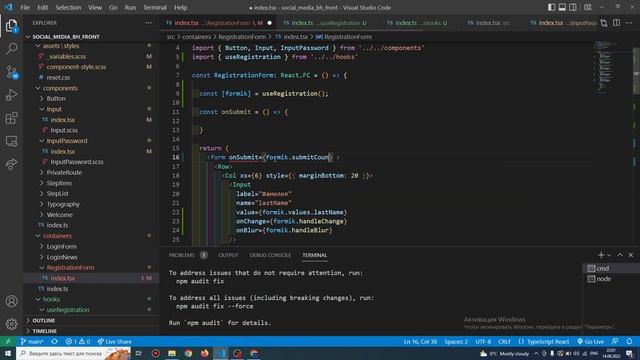Click the Windows taskbar search box
This screenshot has height=360, width=640.
tap(73, 353)
